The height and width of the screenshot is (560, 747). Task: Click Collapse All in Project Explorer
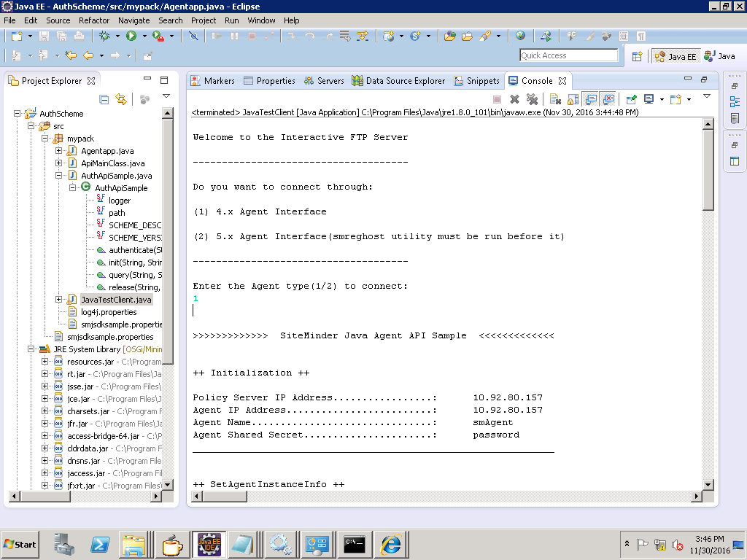(104, 99)
